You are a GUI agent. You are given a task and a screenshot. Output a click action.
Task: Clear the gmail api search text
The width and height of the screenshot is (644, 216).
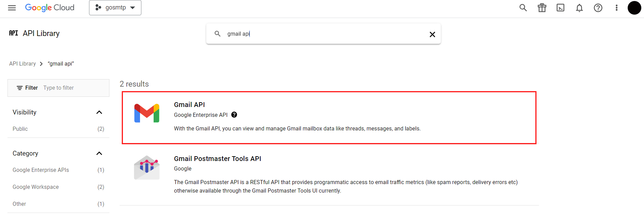tap(432, 34)
